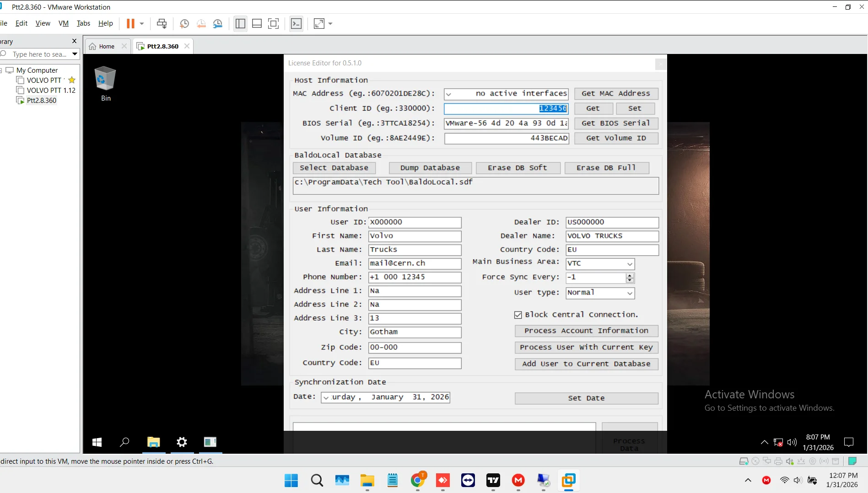Open the Snapshot Manager
Image resolution: width=868 pixels, height=493 pixels.
pos(218,23)
